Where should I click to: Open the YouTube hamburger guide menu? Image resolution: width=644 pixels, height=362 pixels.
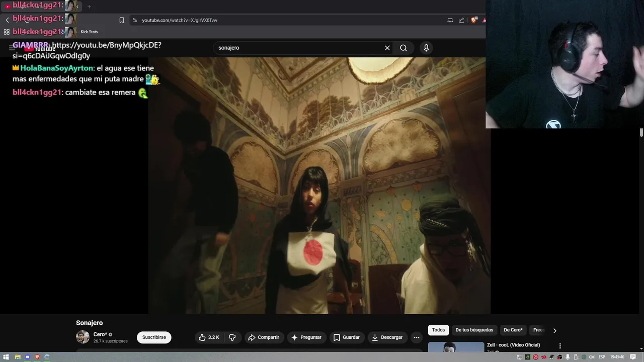point(12,48)
